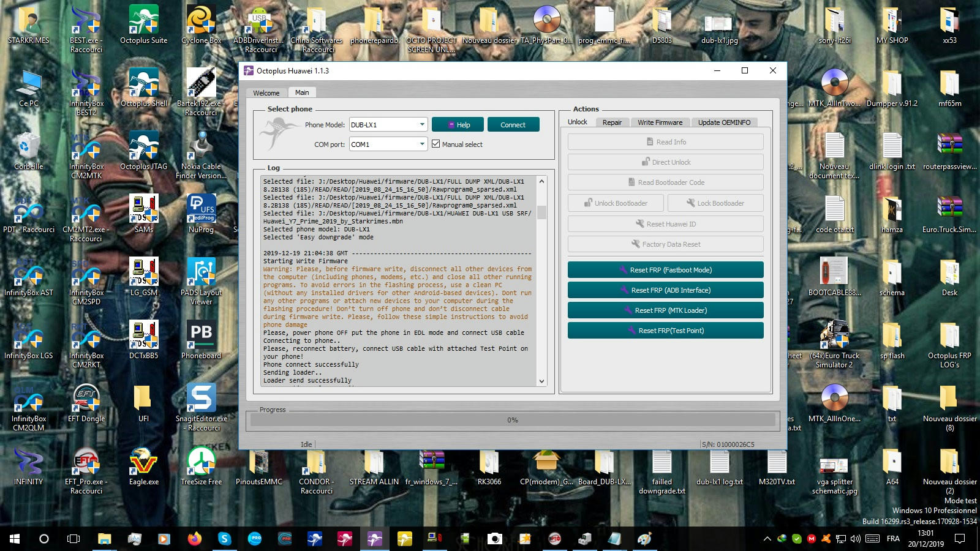The width and height of the screenshot is (980, 551).
Task: Open the Octoplus FRP LOG's folder
Action: tap(949, 344)
